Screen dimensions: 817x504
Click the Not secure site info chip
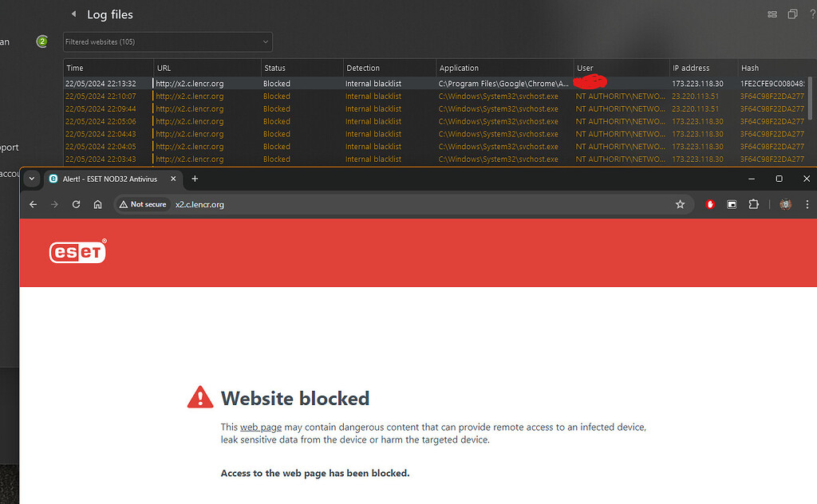pyautogui.click(x=143, y=204)
